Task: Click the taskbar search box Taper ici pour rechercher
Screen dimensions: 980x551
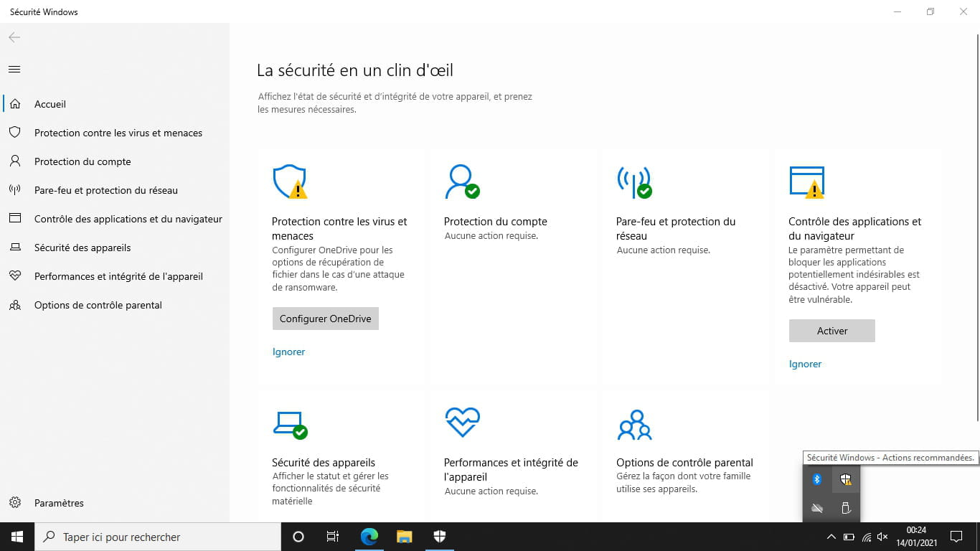Action: click(x=158, y=537)
